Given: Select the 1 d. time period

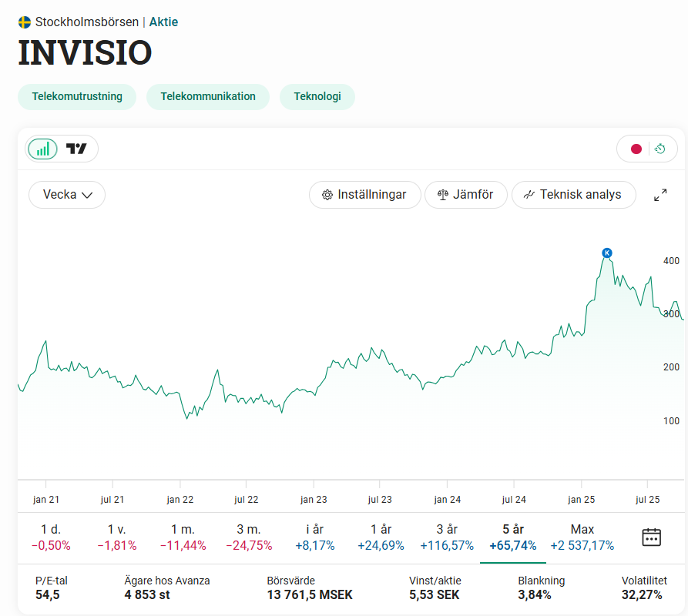Looking at the screenshot, I should tap(51, 537).
